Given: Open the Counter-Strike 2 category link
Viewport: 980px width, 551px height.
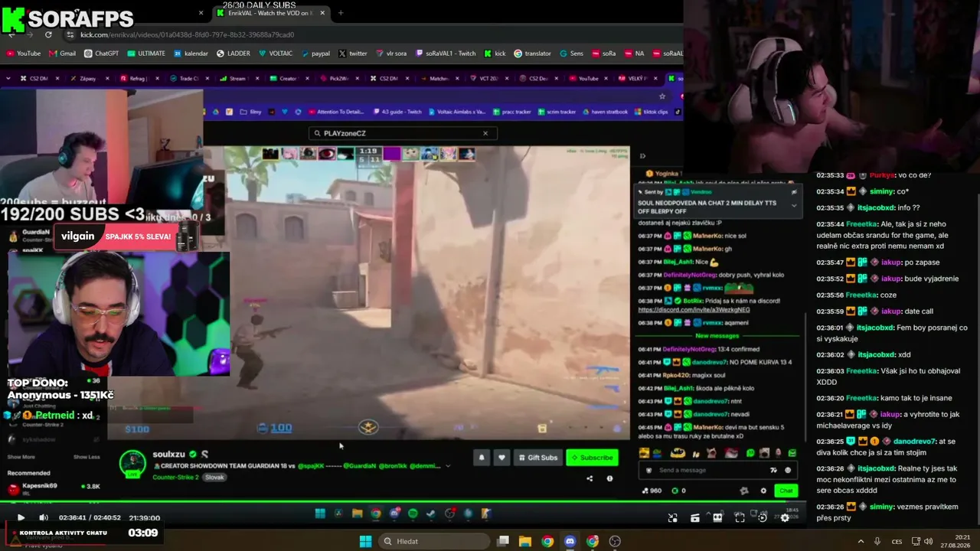Looking at the screenshot, I should pyautogui.click(x=175, y=478).
